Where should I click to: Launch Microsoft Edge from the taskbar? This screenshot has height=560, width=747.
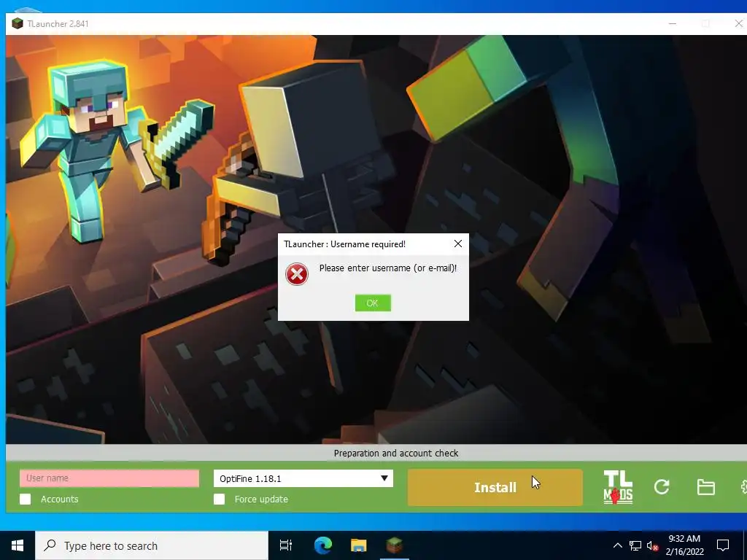(323, 545)
